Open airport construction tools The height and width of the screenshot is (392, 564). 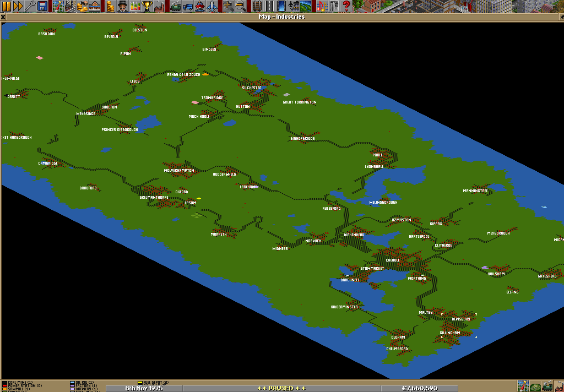(293, 6)
